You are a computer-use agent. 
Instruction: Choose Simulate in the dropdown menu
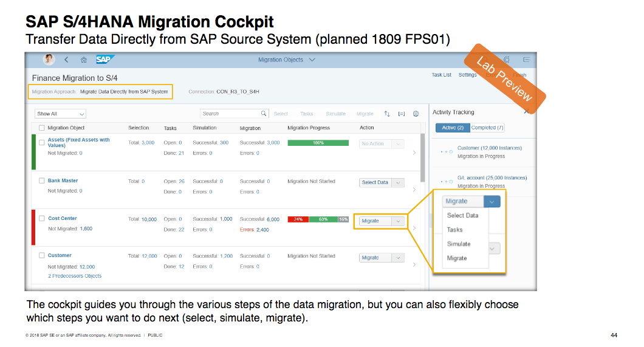(459, 244)
